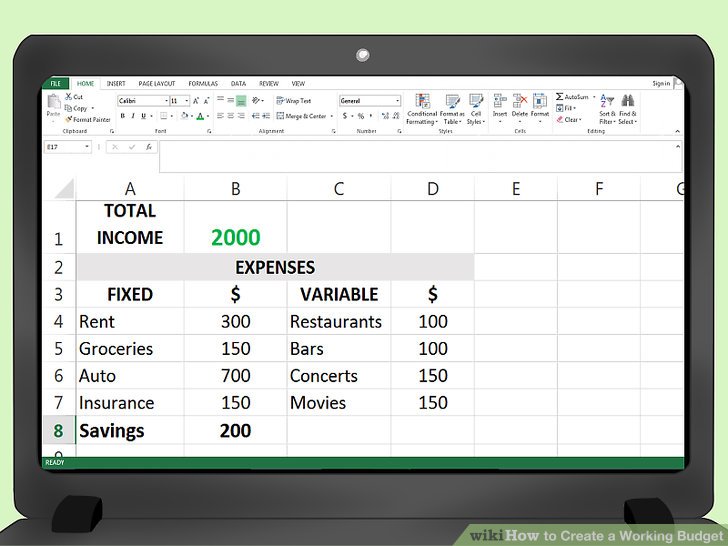Click the accounting dollar format icon

[345, 116]
